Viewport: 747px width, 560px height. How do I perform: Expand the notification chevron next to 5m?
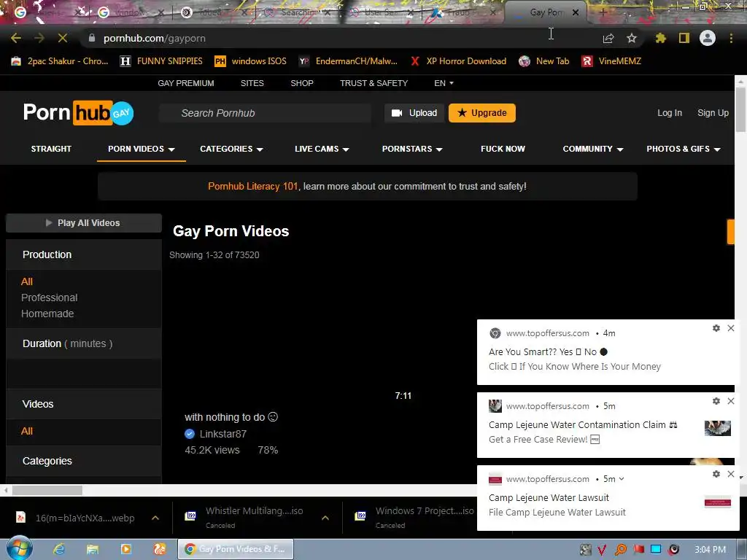622,479
